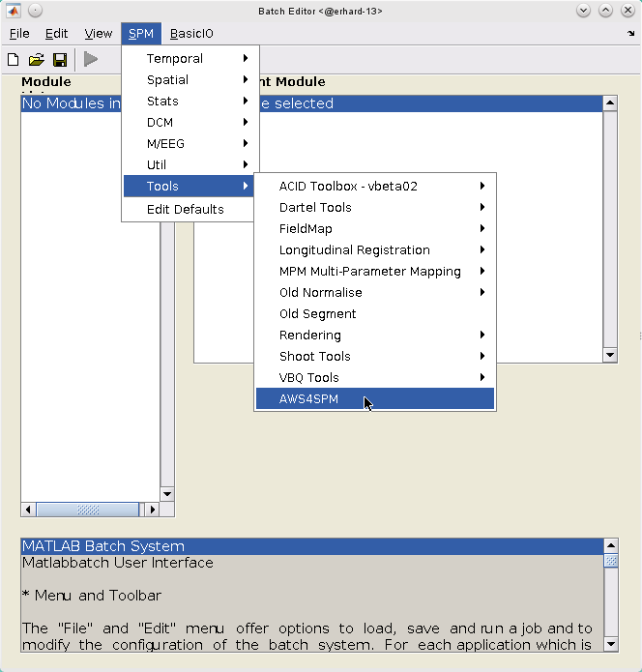Choose Edit Defaults from SPM menu
Viewport: 642px width, 672px height.
190,209
